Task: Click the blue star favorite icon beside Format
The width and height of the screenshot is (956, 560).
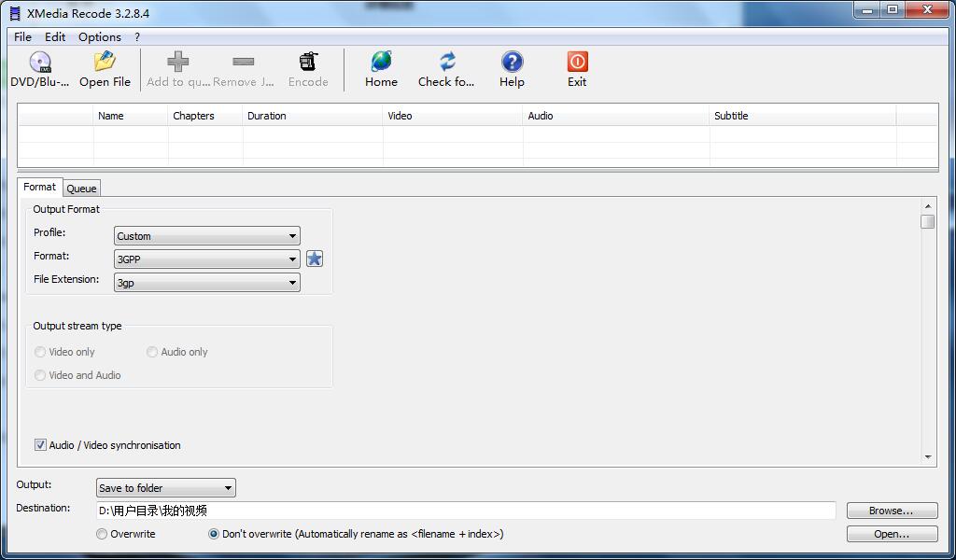Action: [x=314, y=259]
